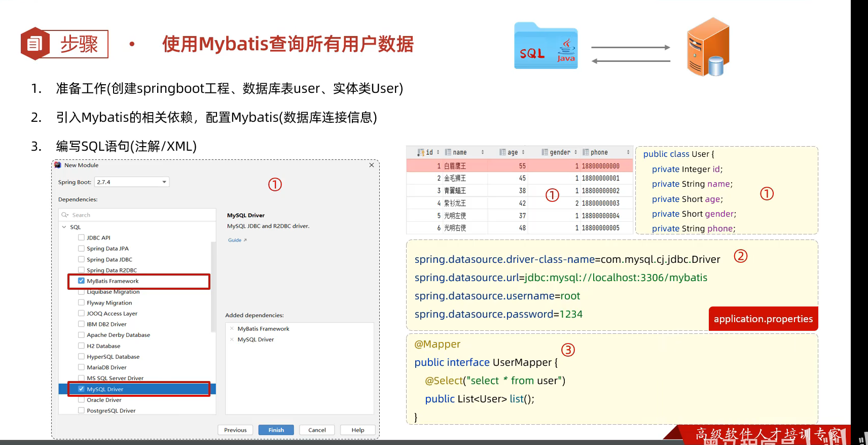Open the Spring Boot version dropdown
The height and width of the screenshot is (445, 868).
164,182
